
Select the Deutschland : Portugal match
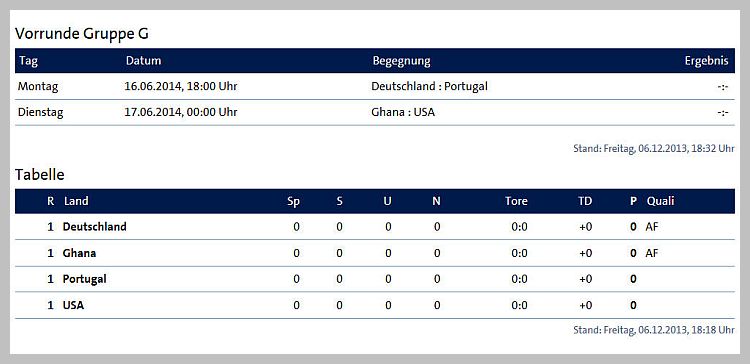[x=430, y=87]
